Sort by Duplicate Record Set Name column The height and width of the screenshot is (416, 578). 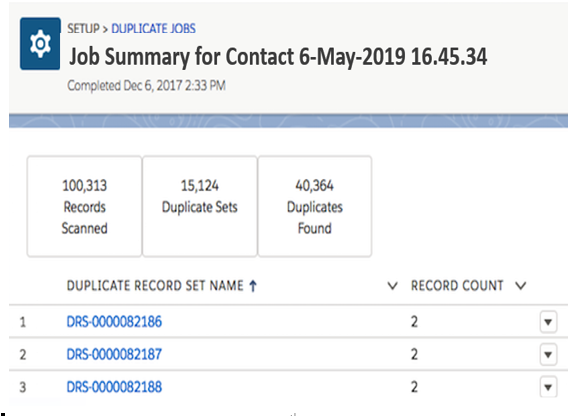(x=155, y=286)
